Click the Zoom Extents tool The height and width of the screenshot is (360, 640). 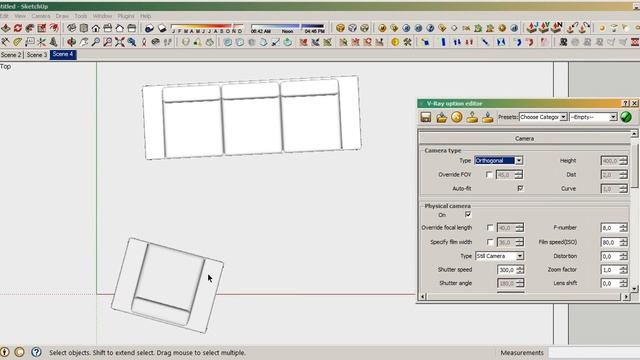click(x=120, y=42)
